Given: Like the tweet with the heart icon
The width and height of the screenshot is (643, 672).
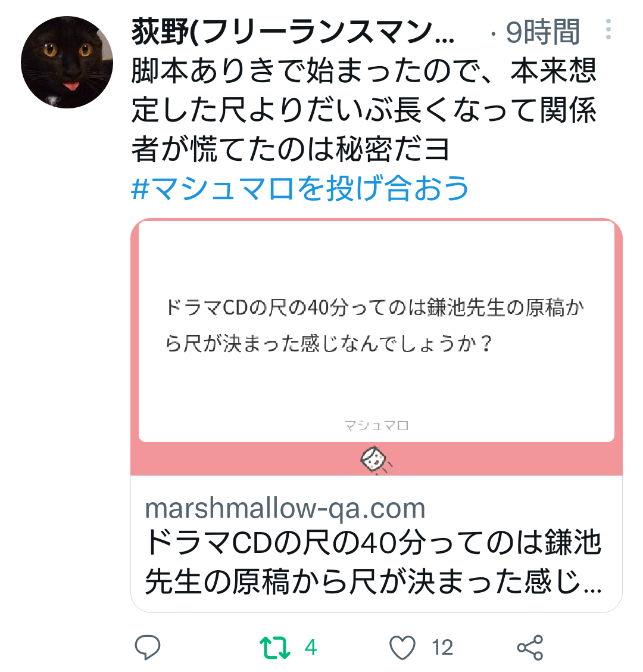Looking at the screenshot, I should [x=402, y=647].
